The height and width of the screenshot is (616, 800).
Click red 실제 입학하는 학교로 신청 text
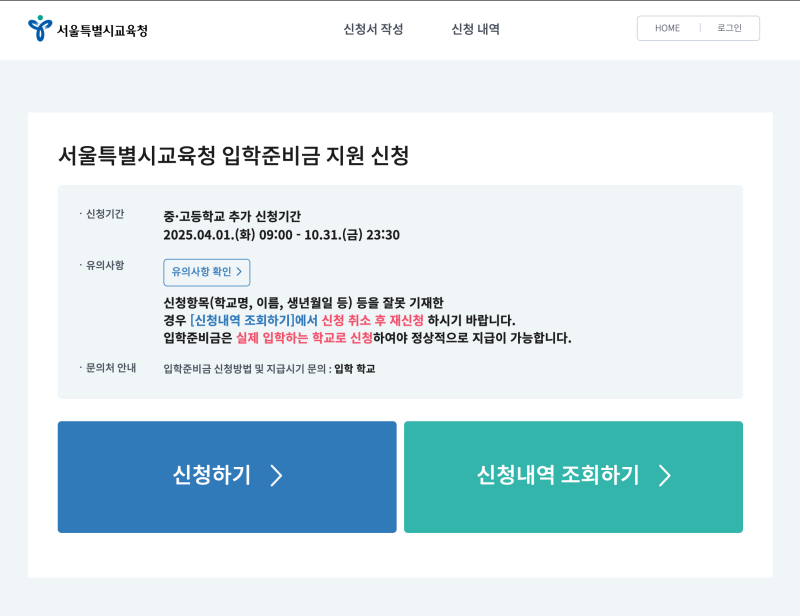point(304,338)
